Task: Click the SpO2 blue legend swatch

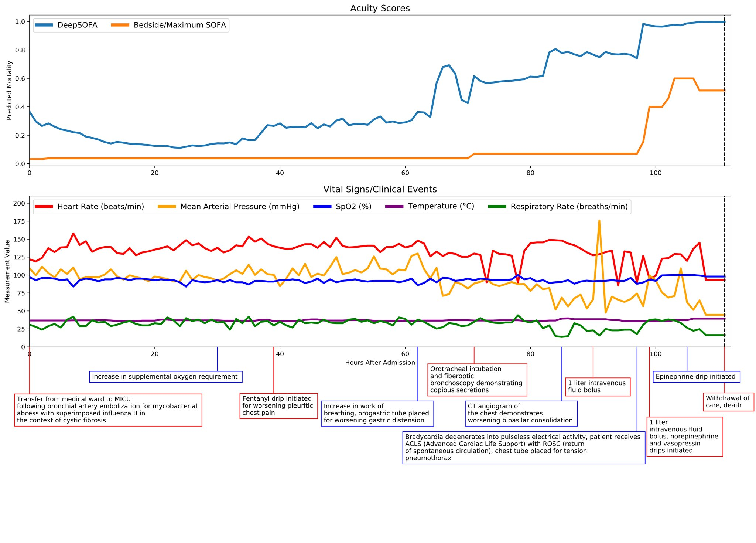Action: point(323,207)
